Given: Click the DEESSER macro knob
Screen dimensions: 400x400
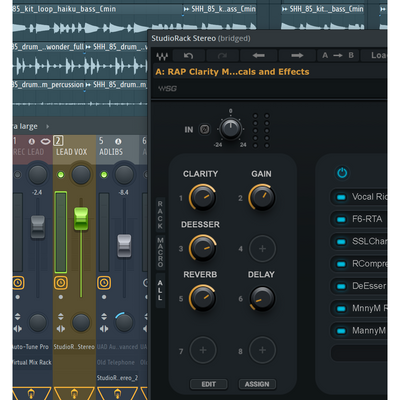Looking at the screenshot, I should [202, 248].
